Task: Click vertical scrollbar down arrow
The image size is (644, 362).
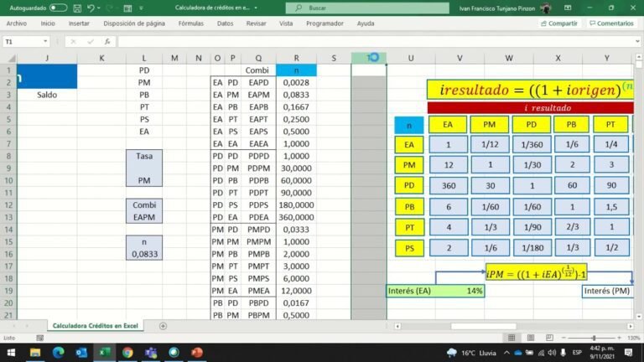Action: tap(639, 317)
